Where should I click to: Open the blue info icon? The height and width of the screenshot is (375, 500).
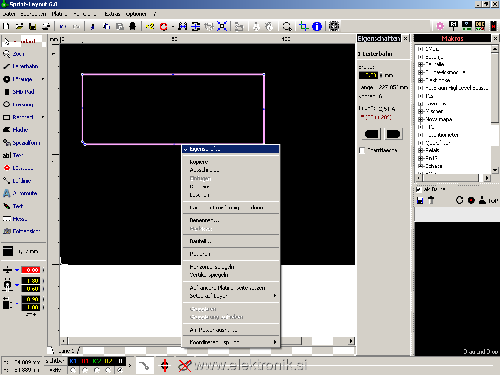click(x=317, y=26)
